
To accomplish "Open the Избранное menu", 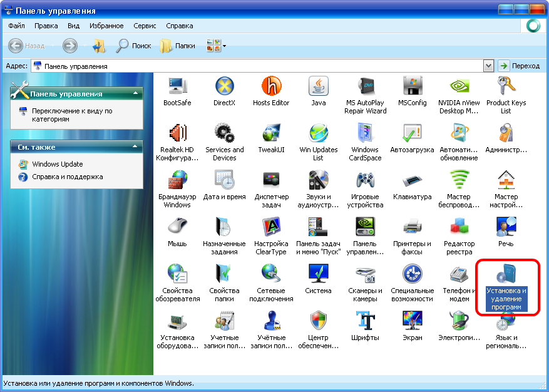I will 106,26.
